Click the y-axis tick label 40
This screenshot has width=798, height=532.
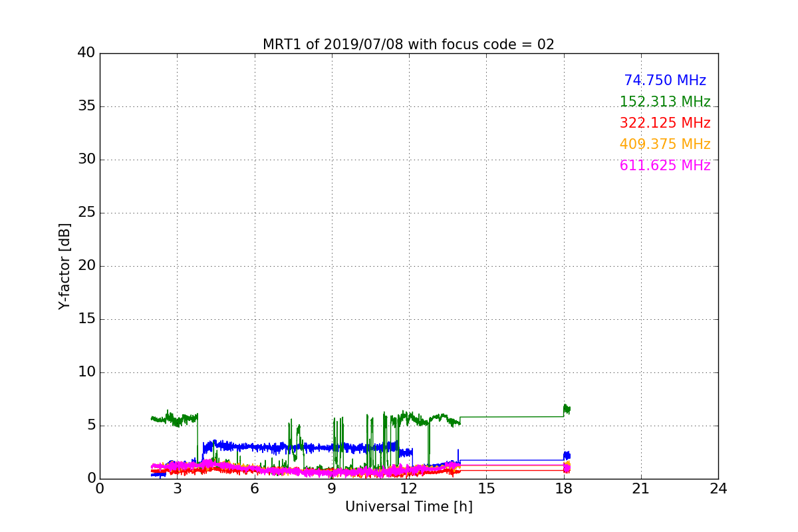[x=86, y=53]
